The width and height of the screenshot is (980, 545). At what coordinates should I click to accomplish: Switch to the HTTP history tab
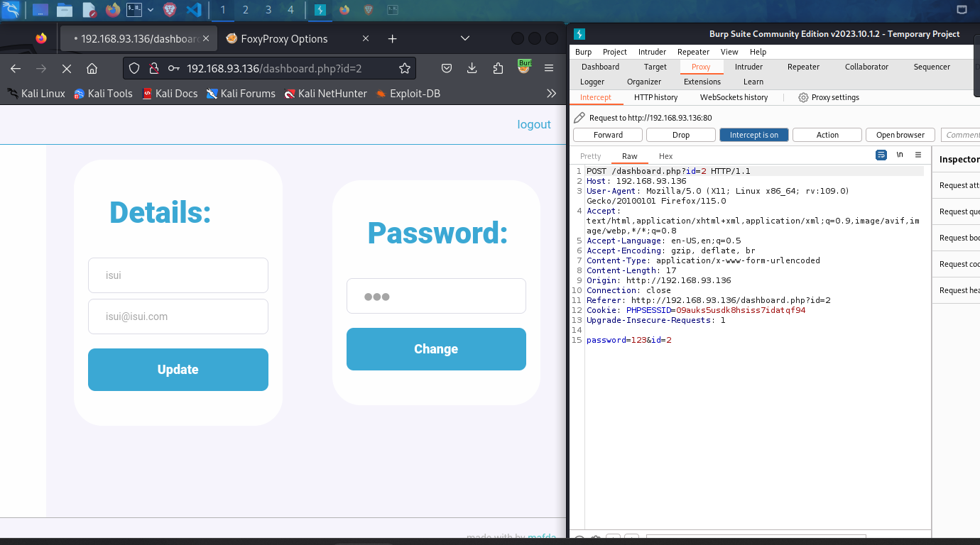tap(655, 97)
